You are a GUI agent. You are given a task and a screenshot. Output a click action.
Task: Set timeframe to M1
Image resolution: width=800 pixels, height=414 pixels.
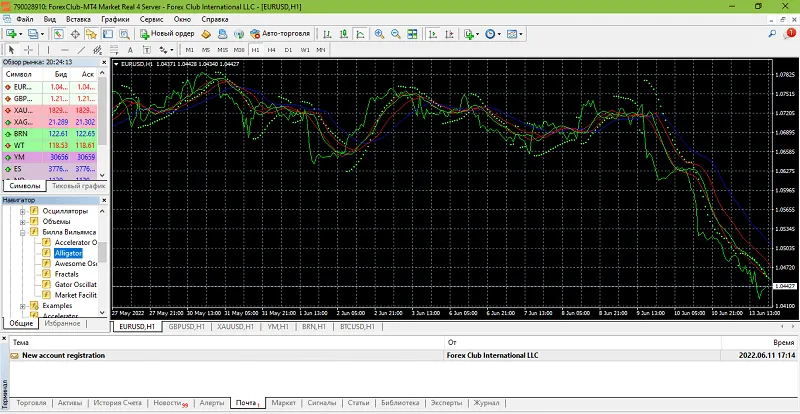tap(190, 50)
